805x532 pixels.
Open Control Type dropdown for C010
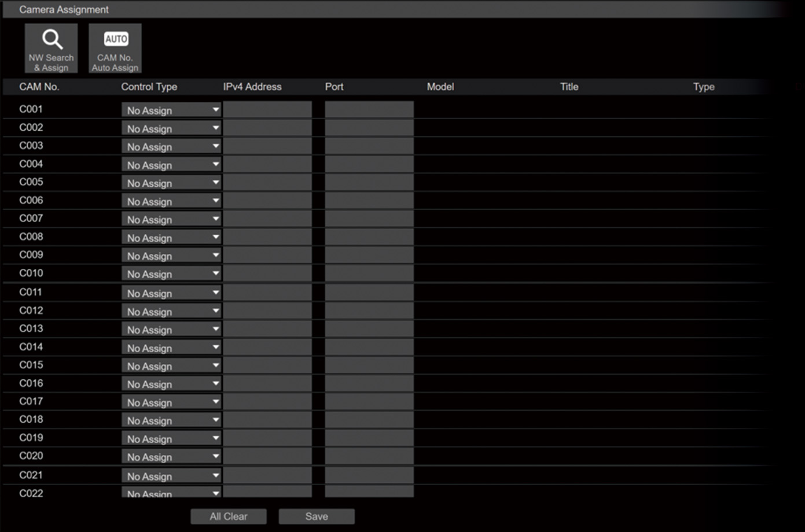(x=171, y=274)
